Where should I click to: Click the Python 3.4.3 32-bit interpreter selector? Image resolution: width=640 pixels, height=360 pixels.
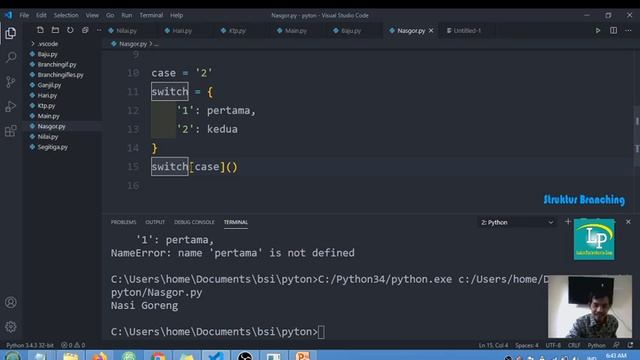(x=30, y=345)
